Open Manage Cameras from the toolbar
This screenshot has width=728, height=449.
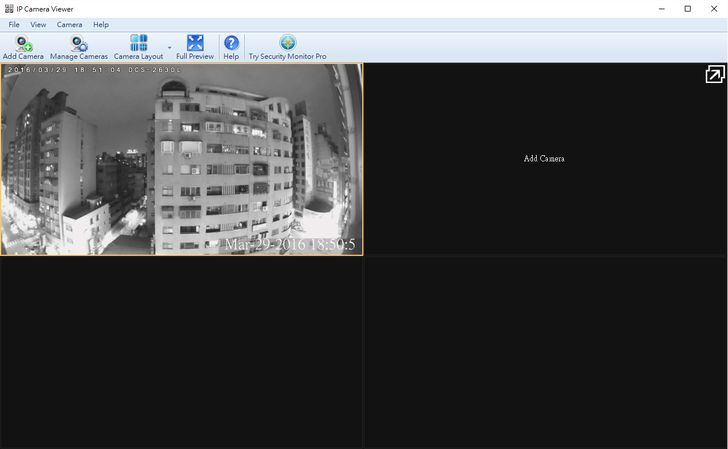78,44
